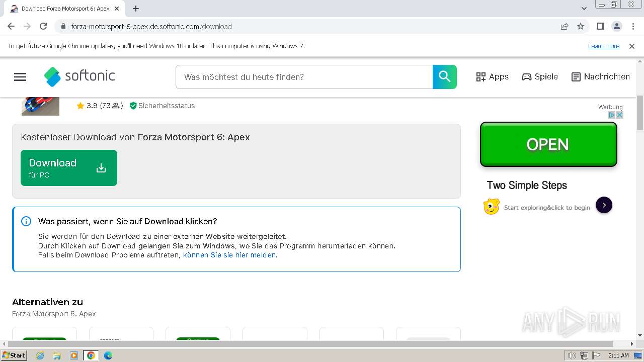Focus the 'Was möchtest du heute finden?' search field

point(304,77)
